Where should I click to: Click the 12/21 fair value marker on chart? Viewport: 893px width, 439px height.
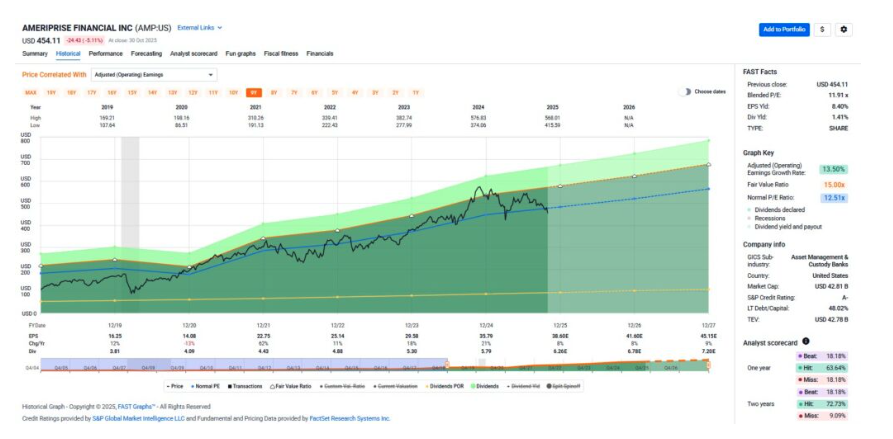coord(263,238)
